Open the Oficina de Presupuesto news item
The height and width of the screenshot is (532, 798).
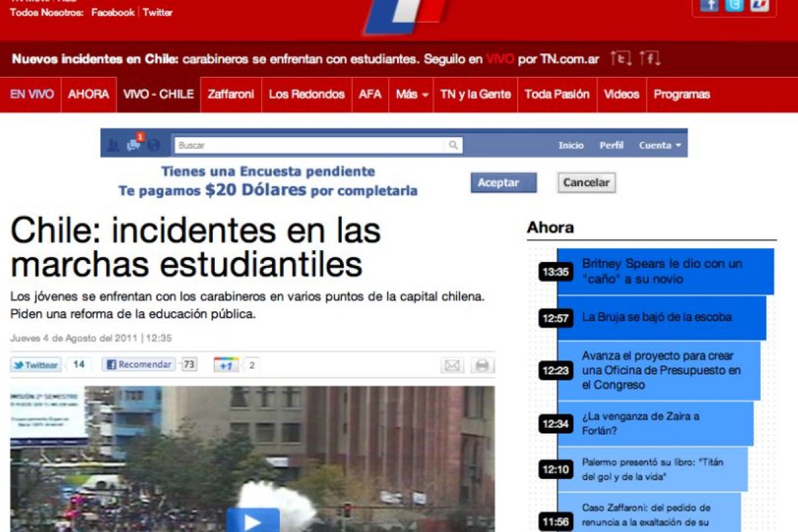[658, 370]
